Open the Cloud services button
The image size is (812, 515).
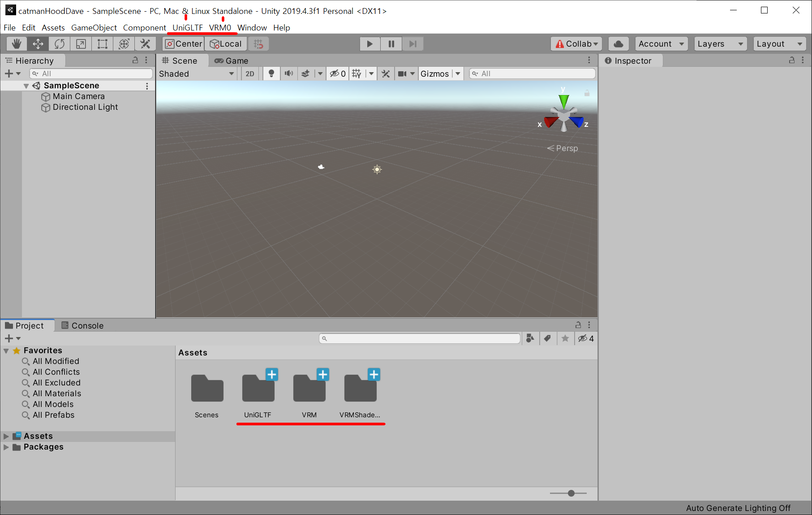click(619, 44)
